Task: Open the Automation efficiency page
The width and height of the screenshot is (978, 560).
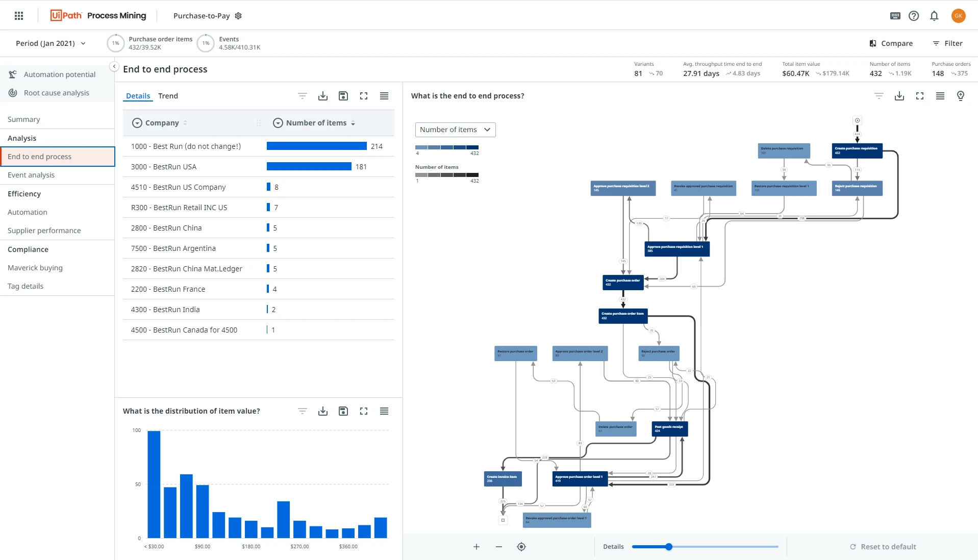Action: pyautogui.click(x=57, y=212)
